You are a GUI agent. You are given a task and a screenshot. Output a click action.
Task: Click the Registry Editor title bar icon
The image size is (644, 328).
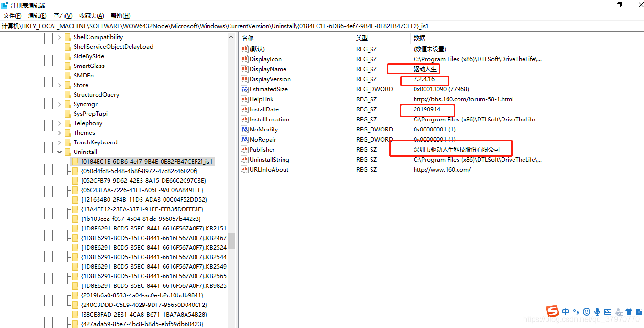4,5
